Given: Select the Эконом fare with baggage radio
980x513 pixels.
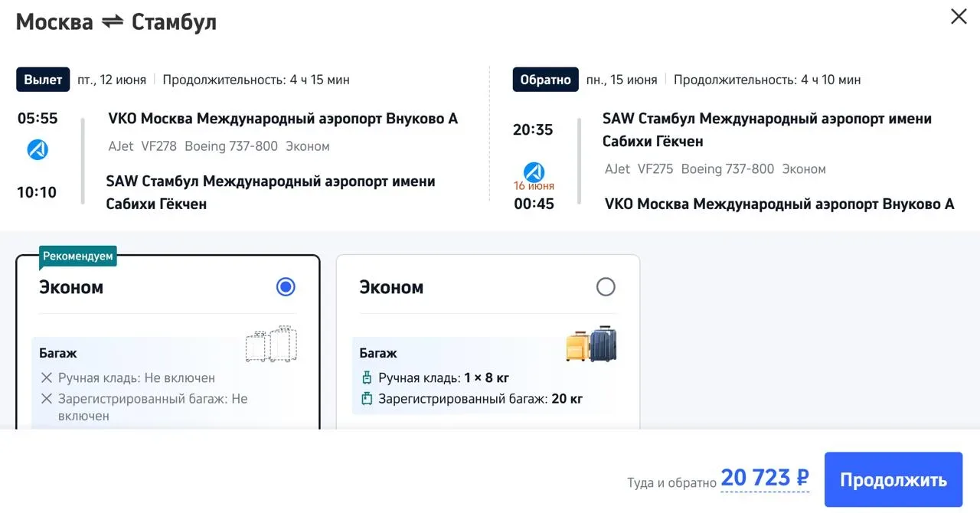Looking at the screenshot, I should pos(605,287).
